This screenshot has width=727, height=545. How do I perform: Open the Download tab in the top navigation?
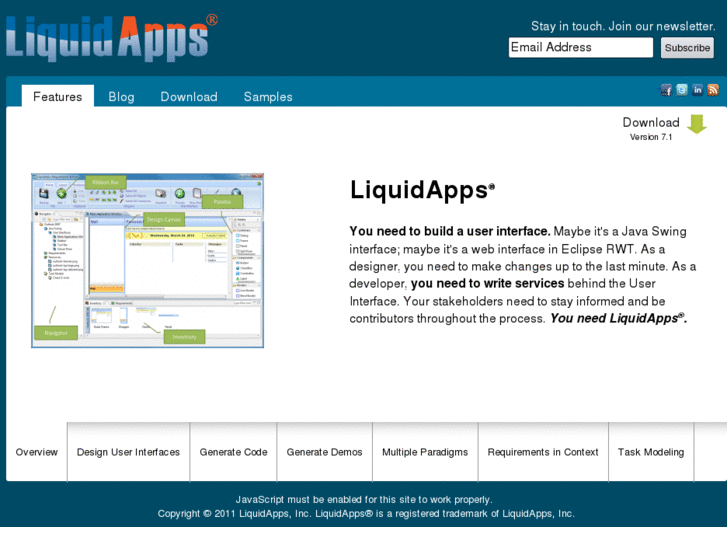[189, 96]
